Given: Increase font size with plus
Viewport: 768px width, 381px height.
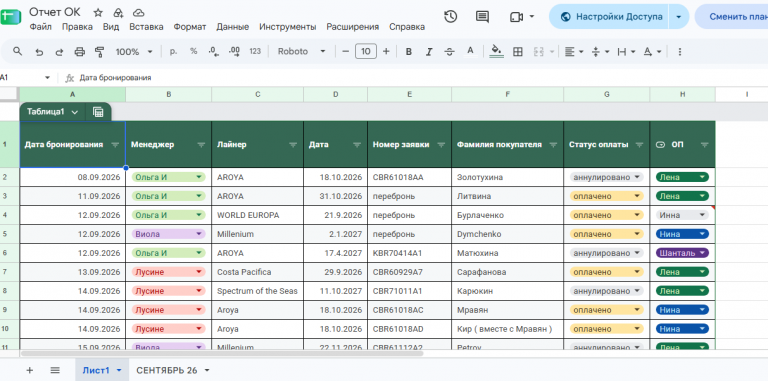Looking at the screenshot, I should 386,51.
